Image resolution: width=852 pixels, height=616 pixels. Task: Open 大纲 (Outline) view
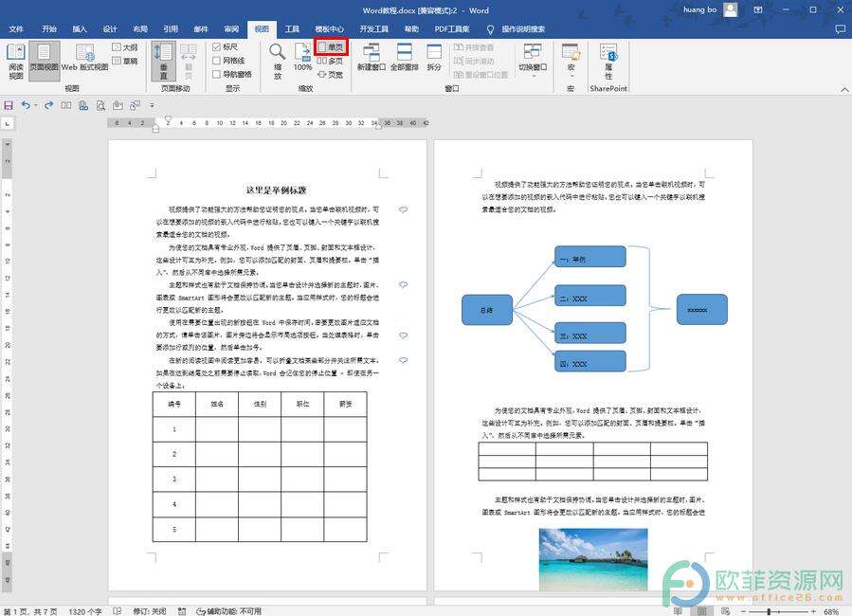[124, 47]
